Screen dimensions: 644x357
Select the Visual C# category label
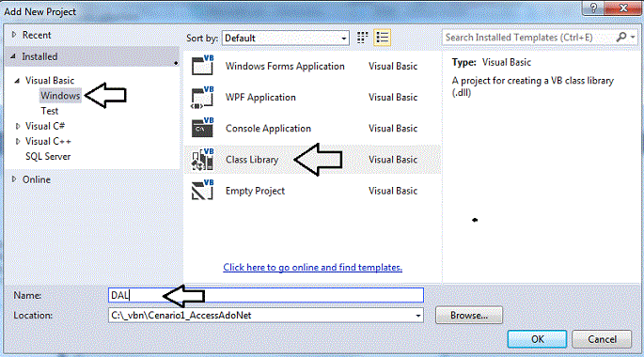[x=45, y=126]
